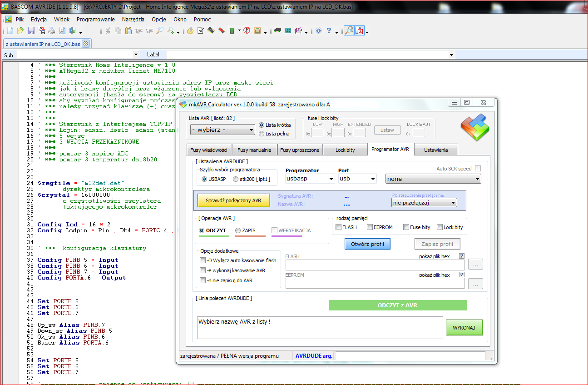This screenshot has height=385, width=588.
Task: Find text with the magnifier icon
Action: click(x=160, y=31)
